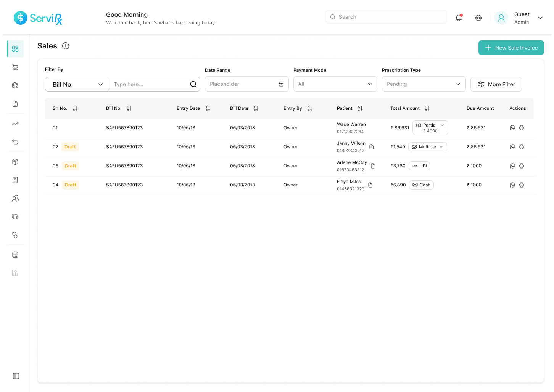The height and width of the screenshot is (392, 554).
Task: Sort table by Total Amount
Action: [x=427, y=108]
